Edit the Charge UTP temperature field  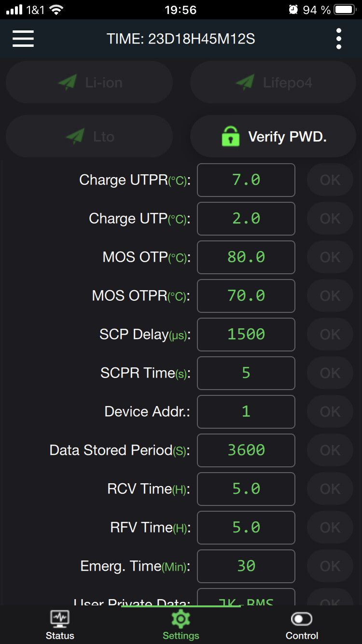tap(246, 219)
